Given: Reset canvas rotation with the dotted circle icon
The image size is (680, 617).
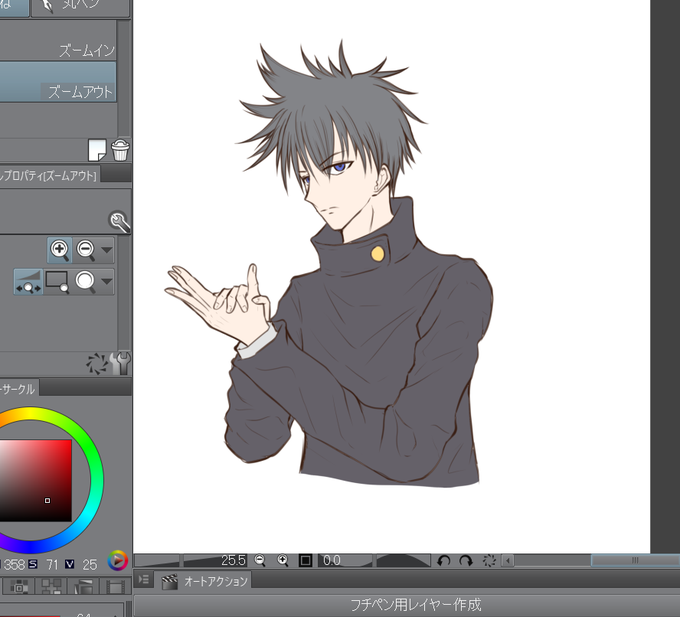Looking at the screenshot, I should coord(490,561).
